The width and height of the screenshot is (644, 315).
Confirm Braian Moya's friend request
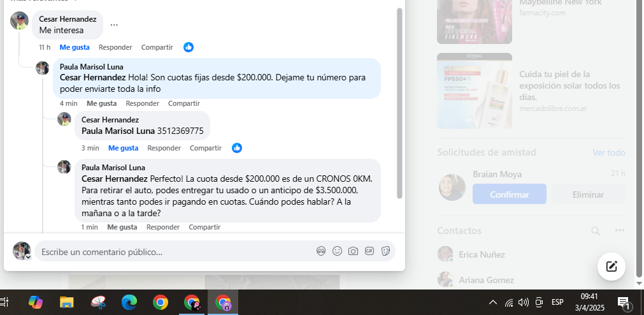(510, 194)
